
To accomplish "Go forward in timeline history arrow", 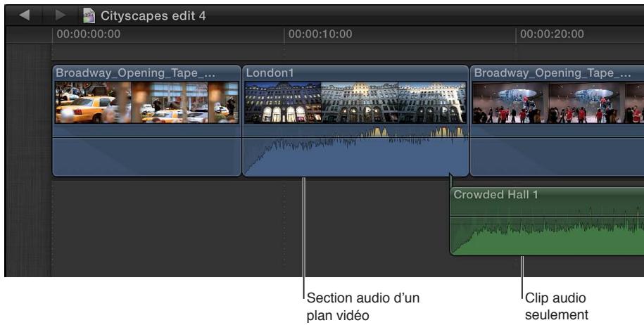I will click(61, 15).
